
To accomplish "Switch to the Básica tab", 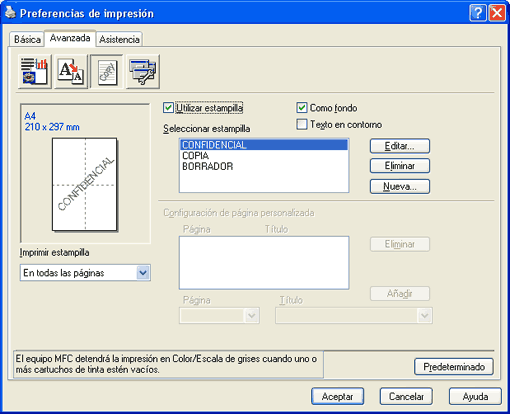I will [x=27, y=39].
